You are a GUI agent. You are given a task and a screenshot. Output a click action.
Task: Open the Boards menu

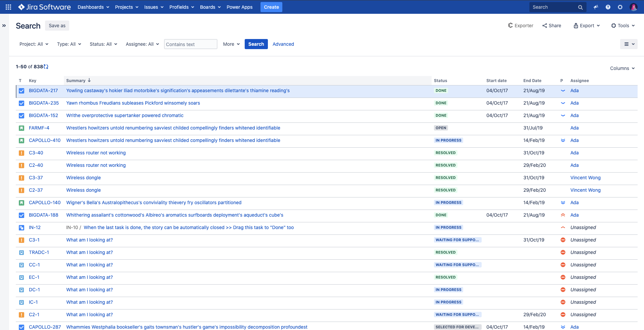point(210,7)
